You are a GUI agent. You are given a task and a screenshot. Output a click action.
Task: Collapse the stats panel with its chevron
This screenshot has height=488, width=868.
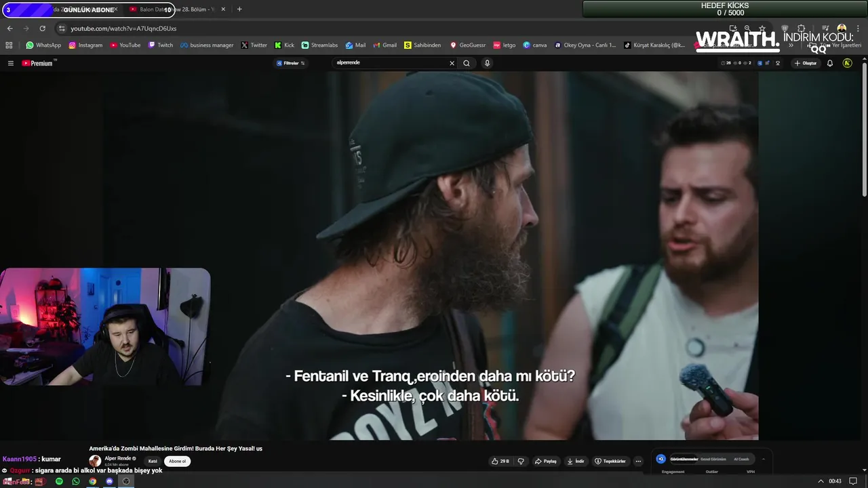[764, 459]
